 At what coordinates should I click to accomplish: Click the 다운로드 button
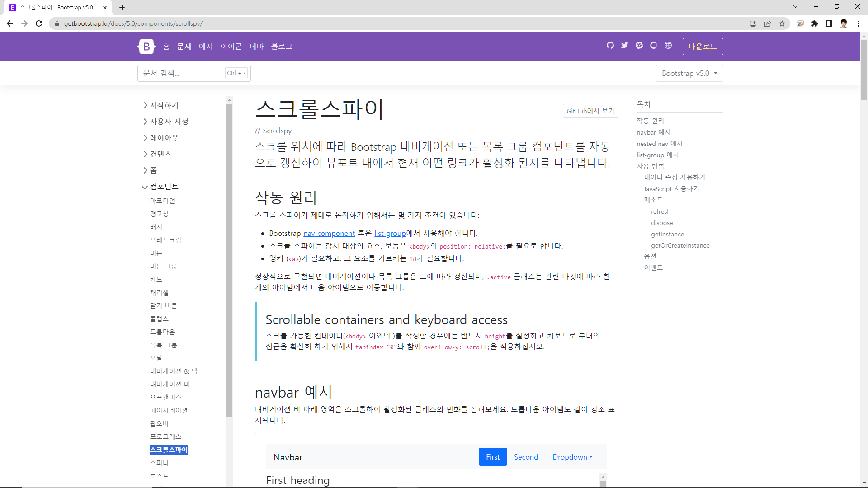(x=703, y=47)
